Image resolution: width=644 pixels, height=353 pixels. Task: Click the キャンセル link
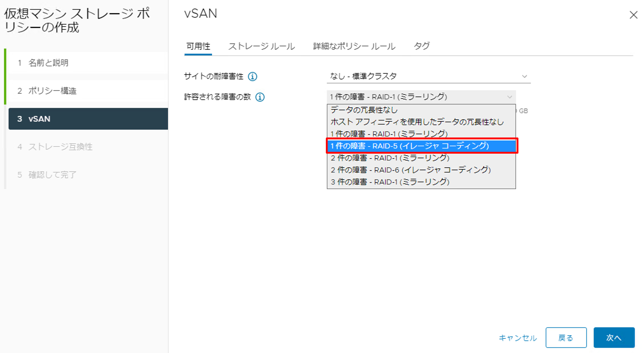click(x=518, y=338)
